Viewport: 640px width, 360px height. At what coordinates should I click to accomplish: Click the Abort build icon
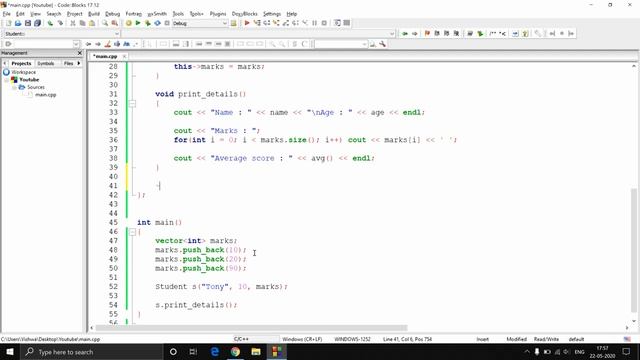[x=167, y=23]
